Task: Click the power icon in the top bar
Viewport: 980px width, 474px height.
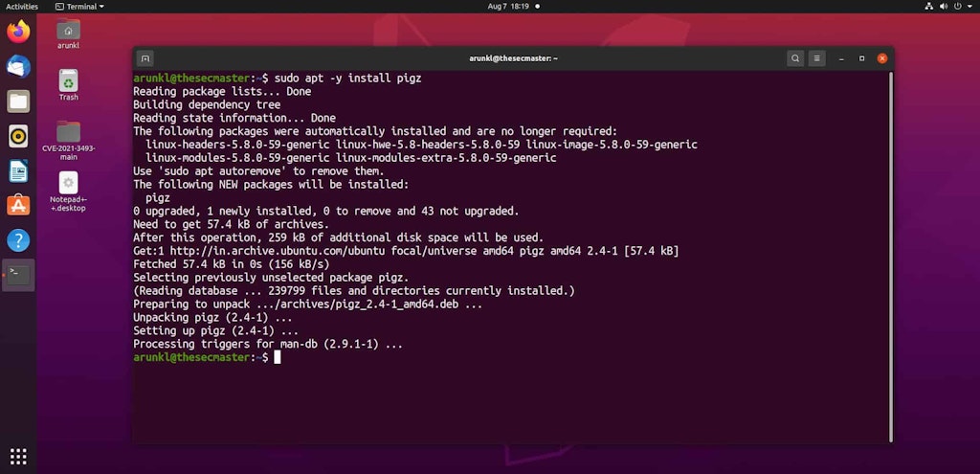Action: pos(958,7)
